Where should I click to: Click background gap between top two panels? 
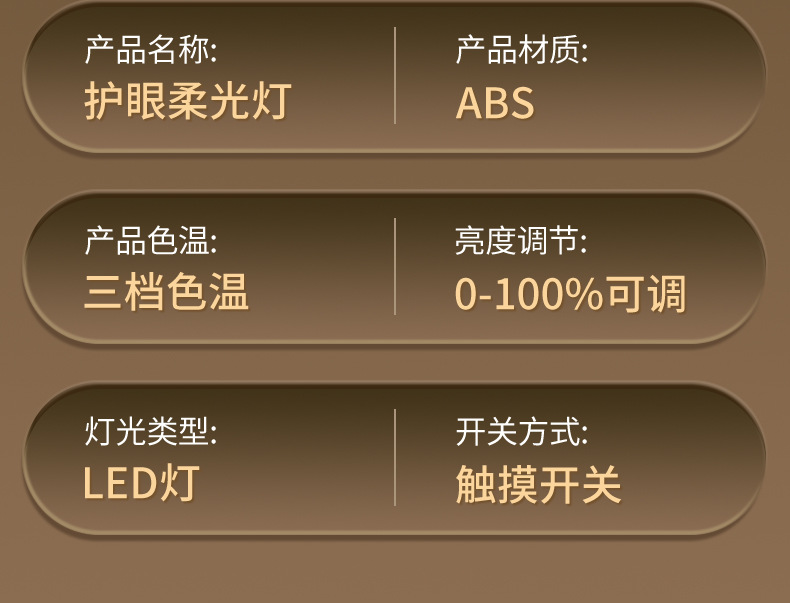point(395,172)
